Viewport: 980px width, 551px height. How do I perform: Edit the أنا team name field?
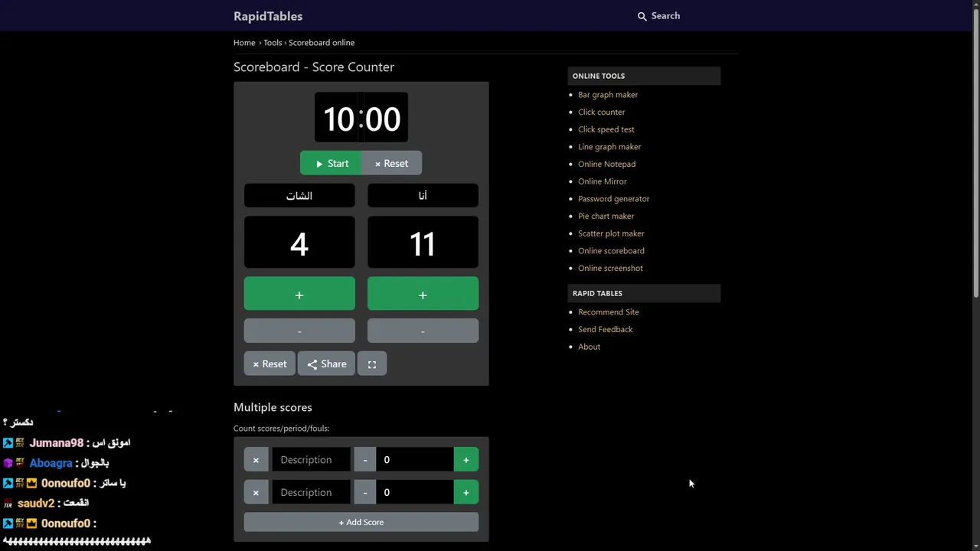(423, 196)
